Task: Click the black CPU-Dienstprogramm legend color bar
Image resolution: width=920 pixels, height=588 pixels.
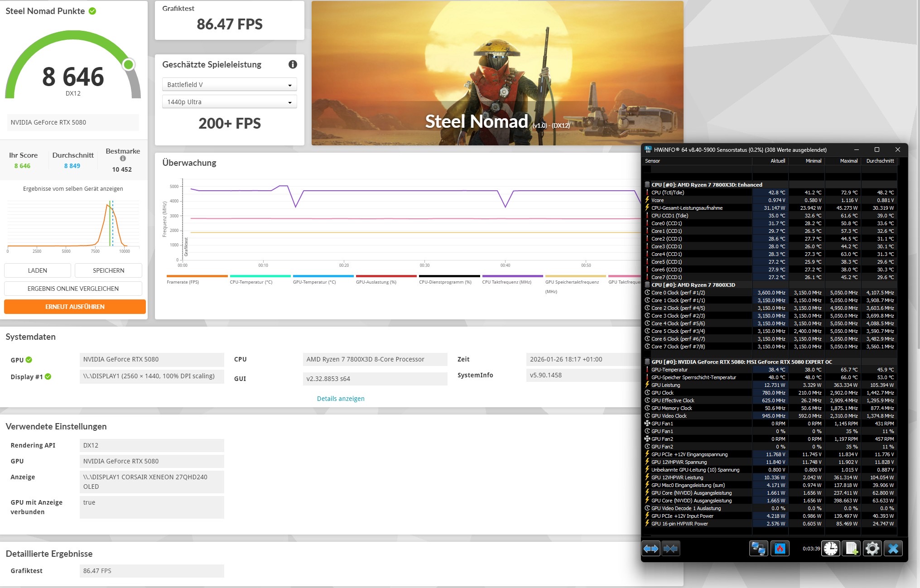Action: pos(449,276)
